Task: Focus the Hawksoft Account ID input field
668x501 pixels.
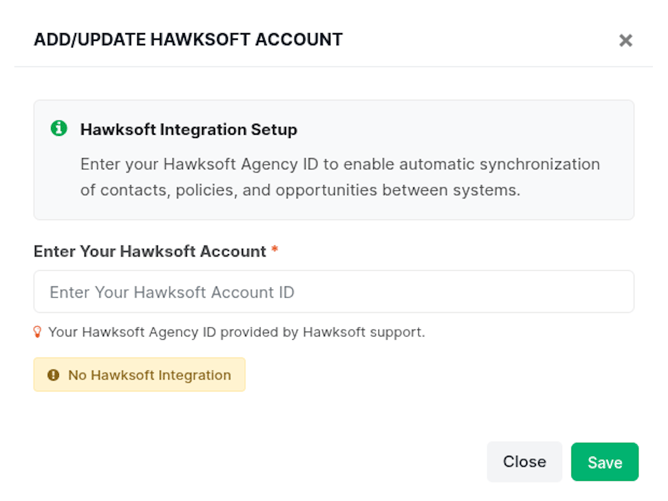Action: pos(333,292)
